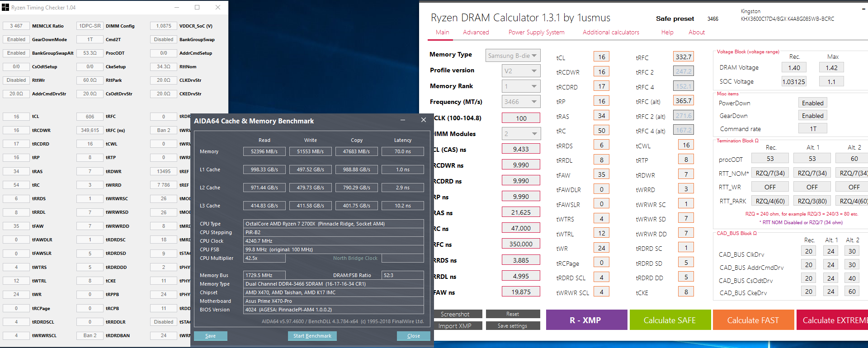This screenshot has width=868, height=348.
Task: Click the Ryzen Timing Checker title bar icon
Action: (5, 7)
